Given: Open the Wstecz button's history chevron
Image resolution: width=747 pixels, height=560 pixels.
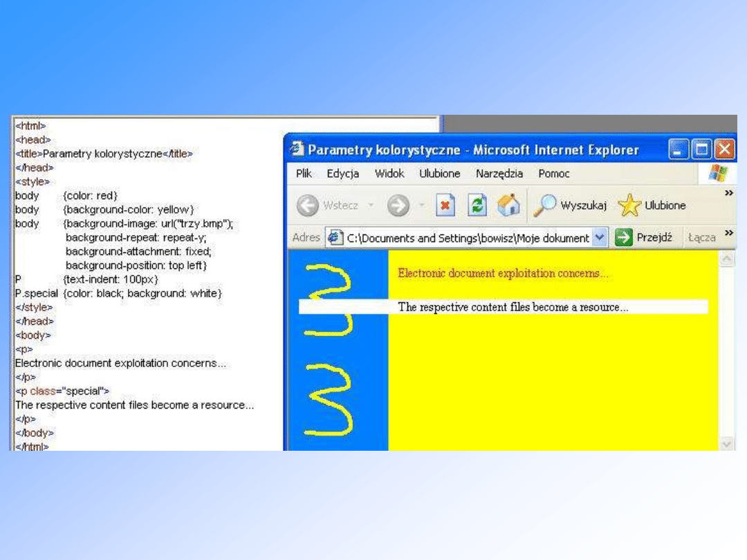Looking at the screenshot, I should pos(371,205).
